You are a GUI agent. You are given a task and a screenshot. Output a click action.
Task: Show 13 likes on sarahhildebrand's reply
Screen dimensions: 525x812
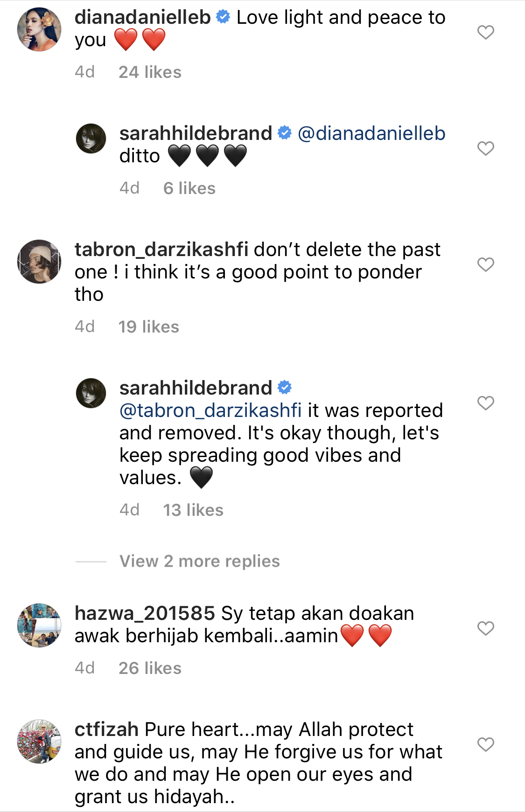[193, 510]
